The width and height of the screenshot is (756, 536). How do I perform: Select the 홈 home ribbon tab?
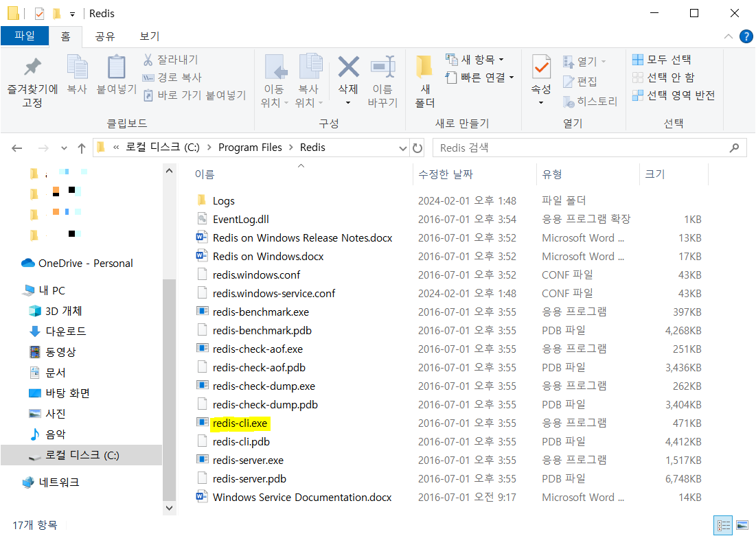pos(65,36)
